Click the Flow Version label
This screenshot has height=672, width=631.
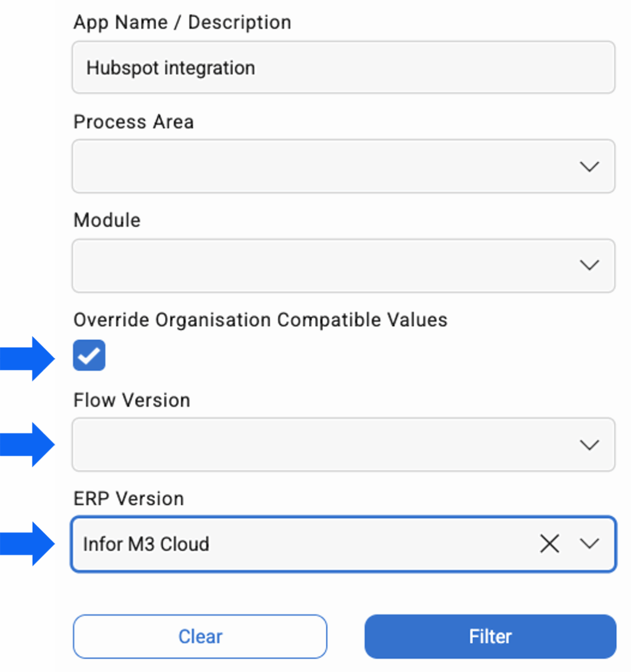[132, 401]
